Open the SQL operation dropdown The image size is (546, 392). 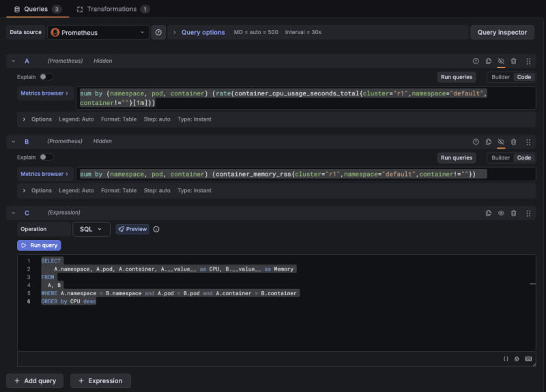(91, 229)
